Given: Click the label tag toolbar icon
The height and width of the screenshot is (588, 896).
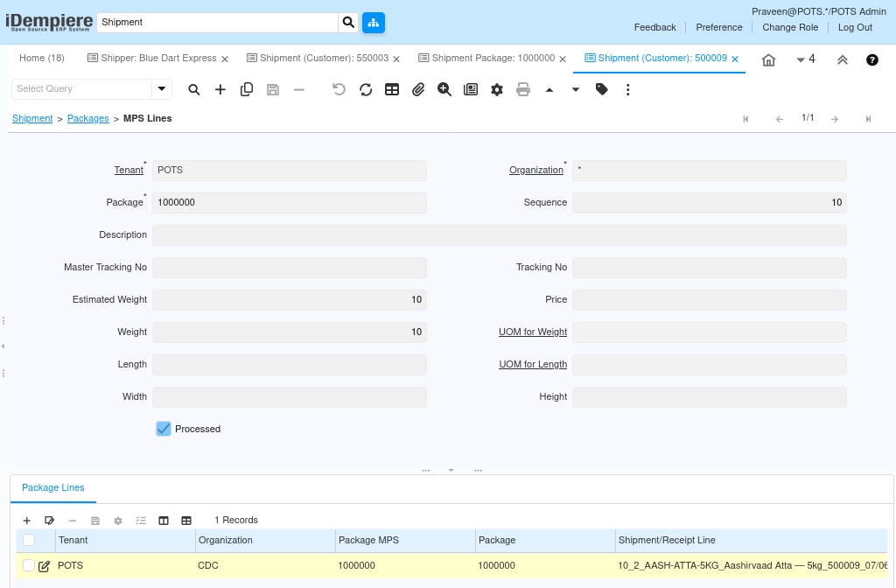Looking at the screenshot, I should [602, 89].
